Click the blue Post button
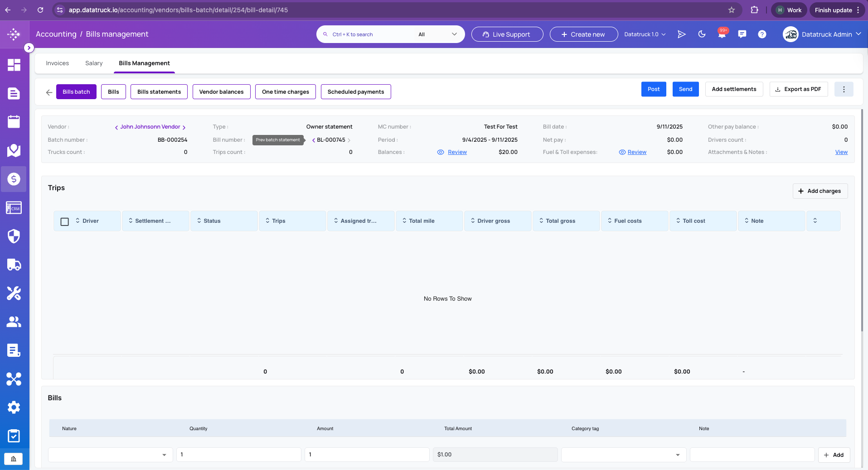This screenshot has width=868, height=470. (654, 89)
